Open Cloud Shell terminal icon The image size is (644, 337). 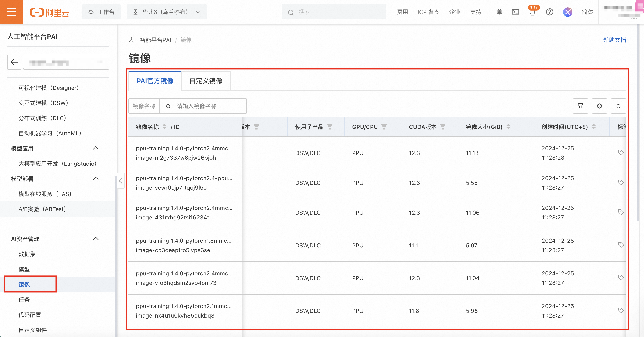click(515, 12)
